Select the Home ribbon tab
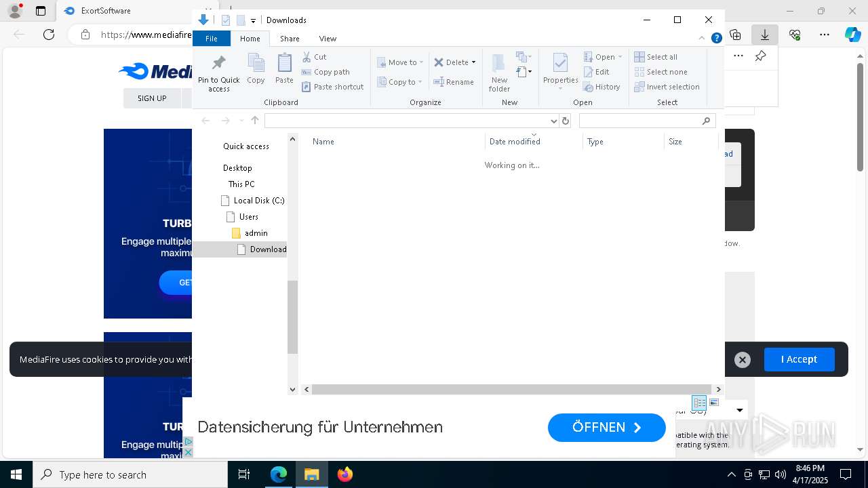Image resolution: width=868 pixels, height=488 pixels. [x=250, y=39]
